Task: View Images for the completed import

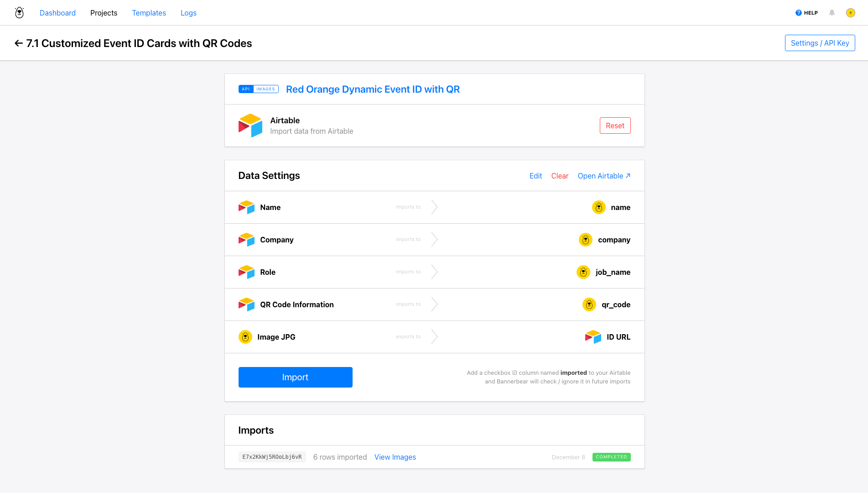Action: click(395, 456)
